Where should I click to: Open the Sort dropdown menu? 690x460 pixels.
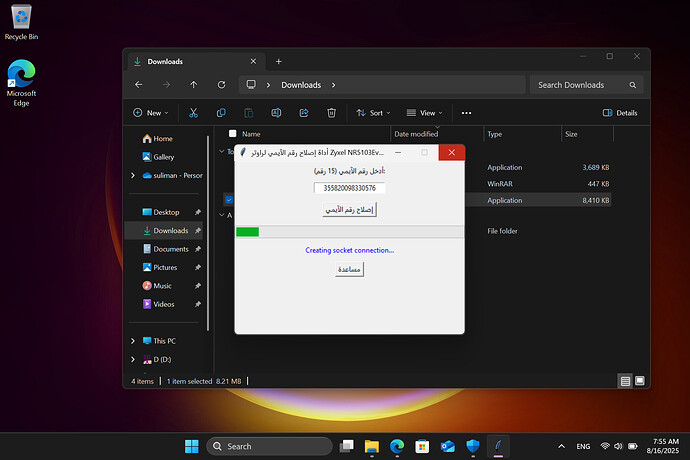[371, 113]
